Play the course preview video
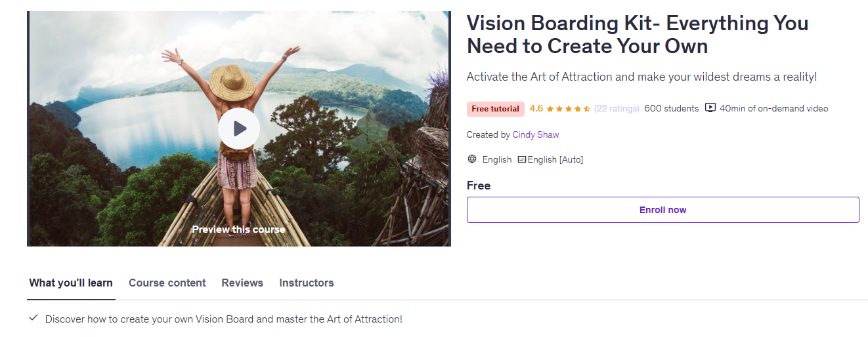The height and width of the screenshot is (337, 868). pyautogui.click(x=239, y=129)
